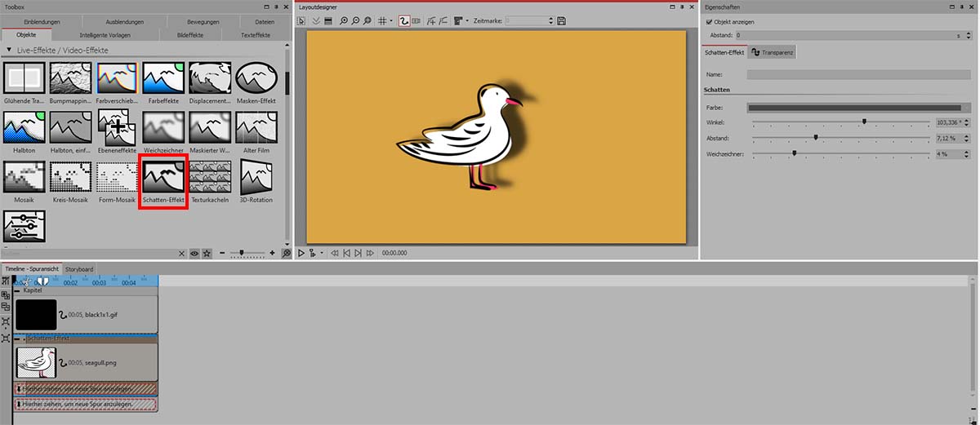Play the preview in Layoutdesigner
980x425 pixels.
[301, 254]
